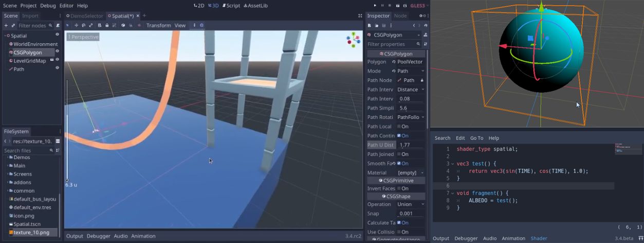This screenshot has width=644, height=243.
Task: Toggle visibility of the Path node
Action: [57, 68]
